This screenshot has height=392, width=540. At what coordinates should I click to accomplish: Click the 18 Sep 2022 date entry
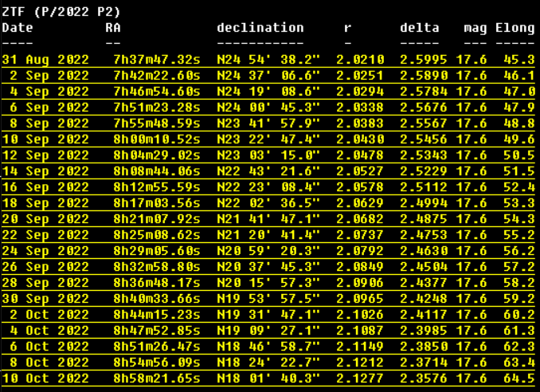point(45,203)
